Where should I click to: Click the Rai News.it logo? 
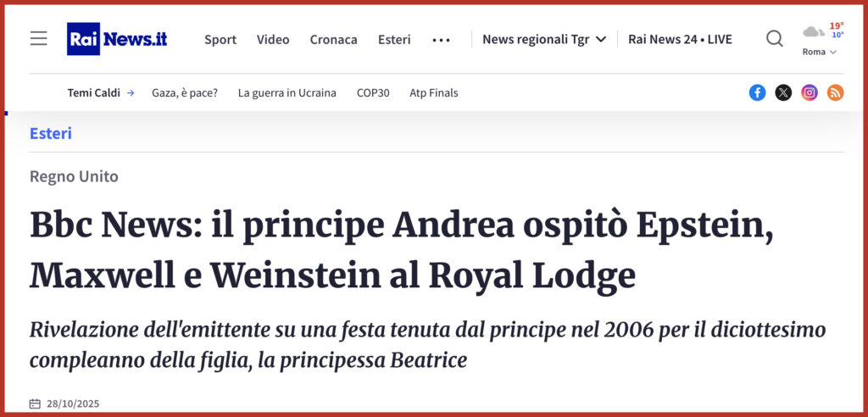[x=117, y=39]
